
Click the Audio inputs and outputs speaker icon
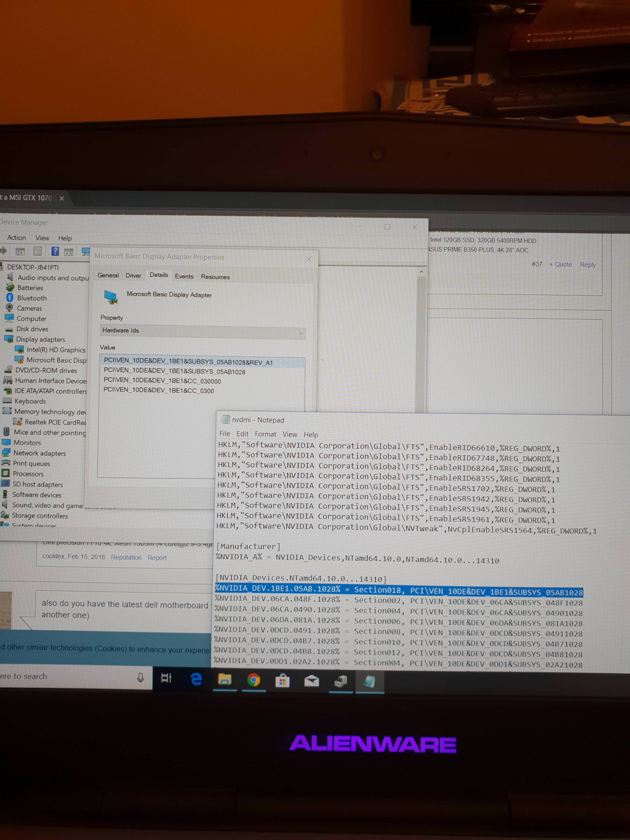coord(10,277)
